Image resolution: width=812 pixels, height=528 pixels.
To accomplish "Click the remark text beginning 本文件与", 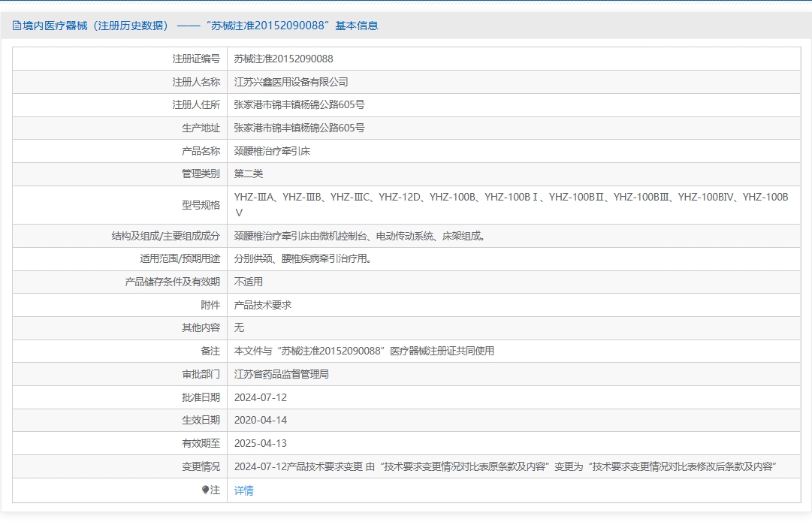I will point(364,351).
